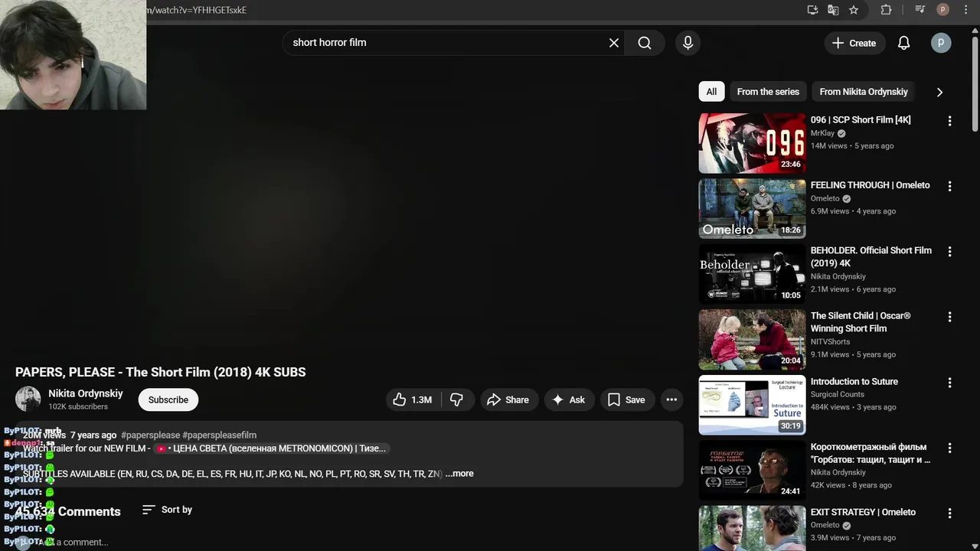The width and height of the screenshot is (980, 551).
Task: Clear the search box with the X icon
Action: (613, 43)
